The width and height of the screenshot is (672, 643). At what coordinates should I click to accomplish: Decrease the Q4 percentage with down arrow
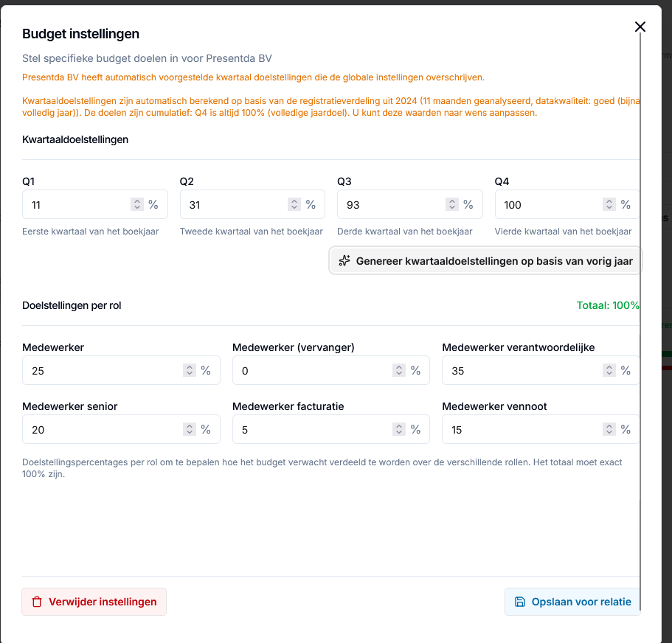pyautogui.click(x=609, y=207)
